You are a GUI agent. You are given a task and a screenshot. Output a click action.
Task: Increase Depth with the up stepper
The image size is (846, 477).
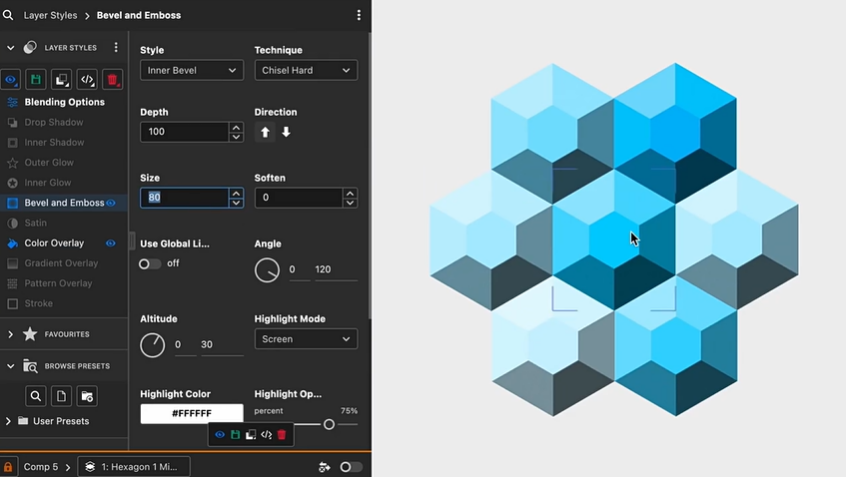click(x=236, y=127)
